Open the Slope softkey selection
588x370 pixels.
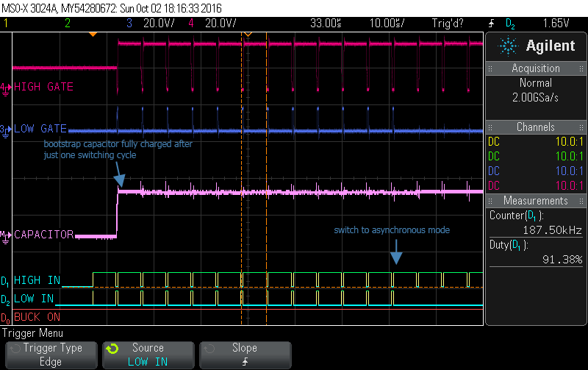[244, 355]
